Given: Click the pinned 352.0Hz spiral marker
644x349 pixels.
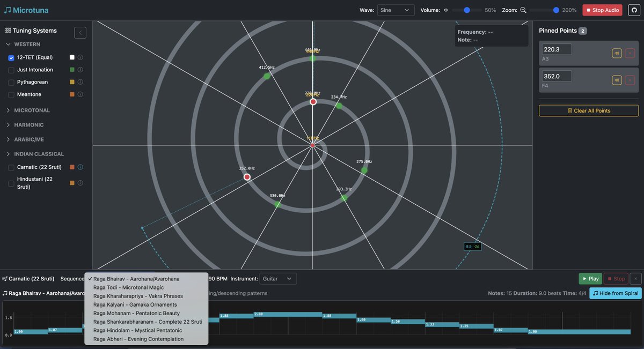Looking at the screenshot, I should [247, 177].
